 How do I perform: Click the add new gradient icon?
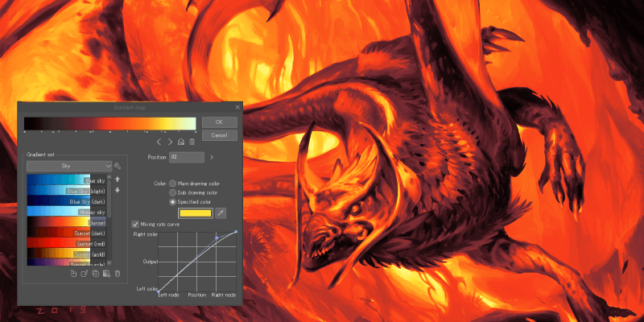(x=85, y=274)
